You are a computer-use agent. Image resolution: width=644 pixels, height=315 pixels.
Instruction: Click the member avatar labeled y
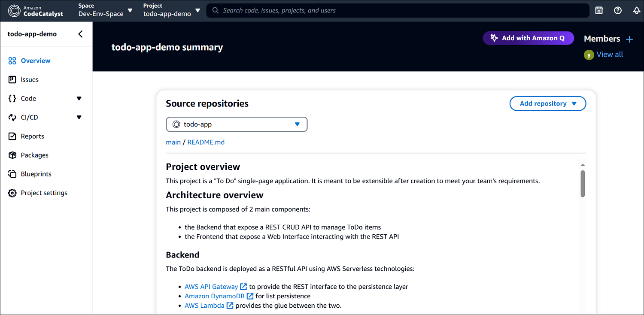589,55
